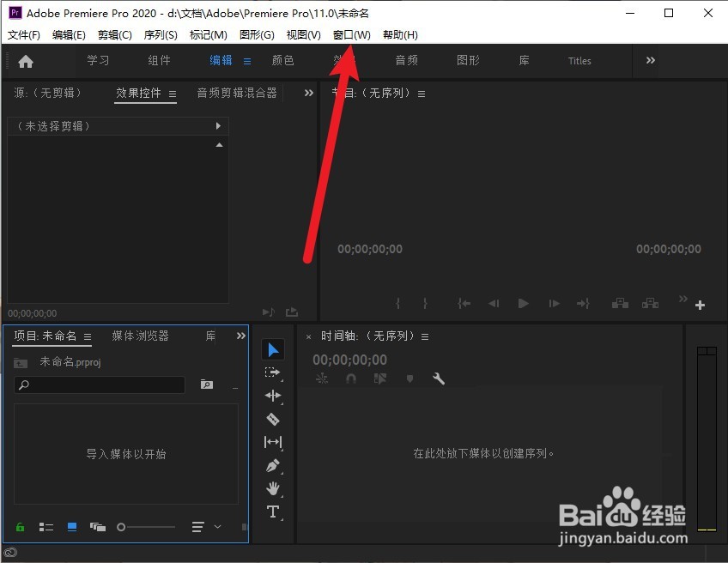Viewport: 728px width, 563px height.
Task: Toggle Snap in timeline magnet icon
Action: [x=351, y=378]
